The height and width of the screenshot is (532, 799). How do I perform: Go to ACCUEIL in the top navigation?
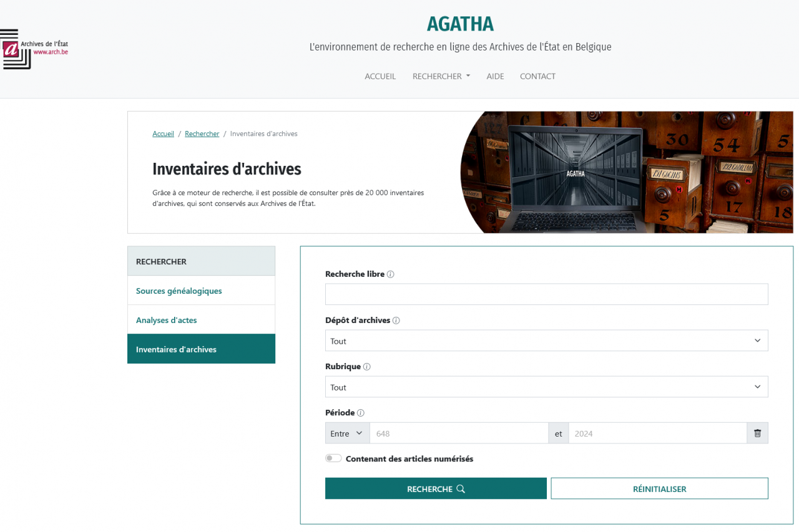point(380,76)
